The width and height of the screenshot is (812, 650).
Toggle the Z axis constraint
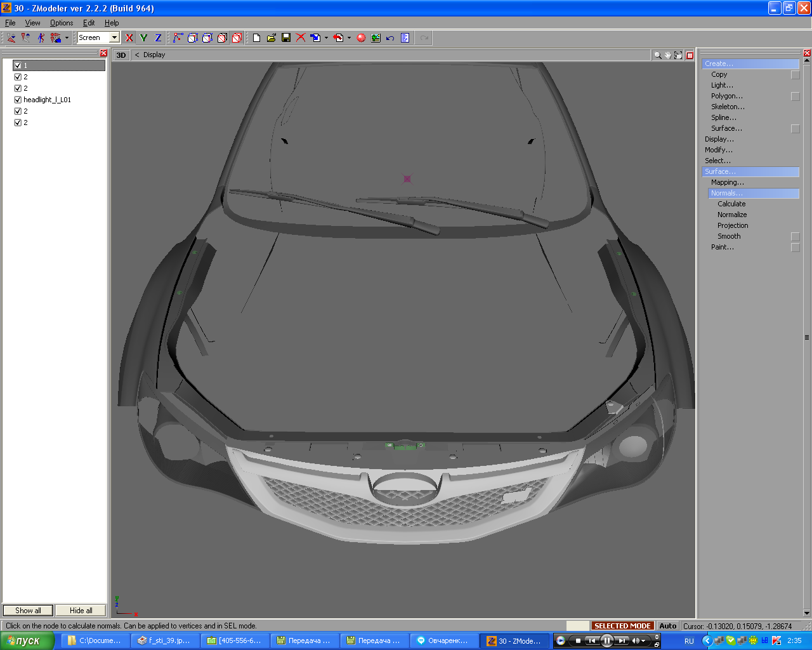click(158, 38)
